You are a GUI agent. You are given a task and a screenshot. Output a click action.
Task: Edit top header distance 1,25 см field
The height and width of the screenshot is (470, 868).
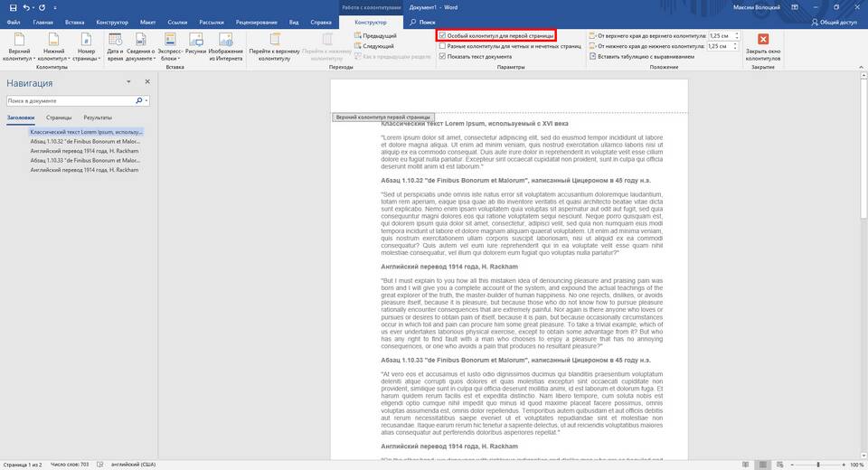pos(721,35)
